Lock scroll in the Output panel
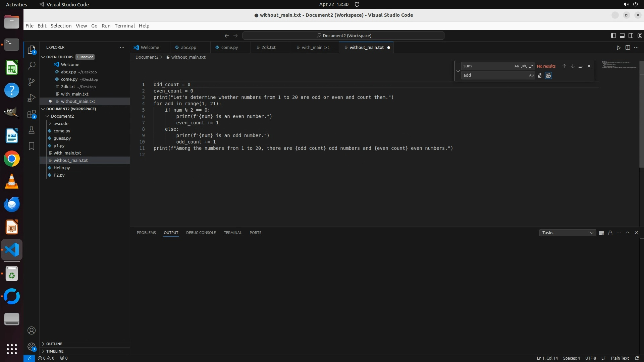 tap(610, 233)
